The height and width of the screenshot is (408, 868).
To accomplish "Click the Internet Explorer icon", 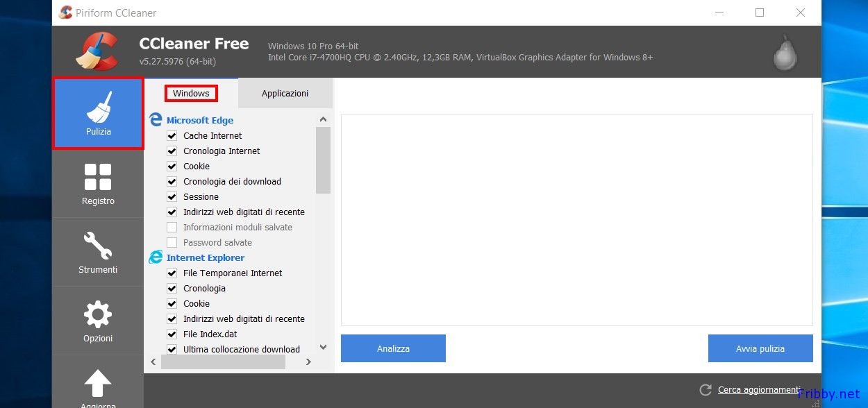I will [156, 257].
